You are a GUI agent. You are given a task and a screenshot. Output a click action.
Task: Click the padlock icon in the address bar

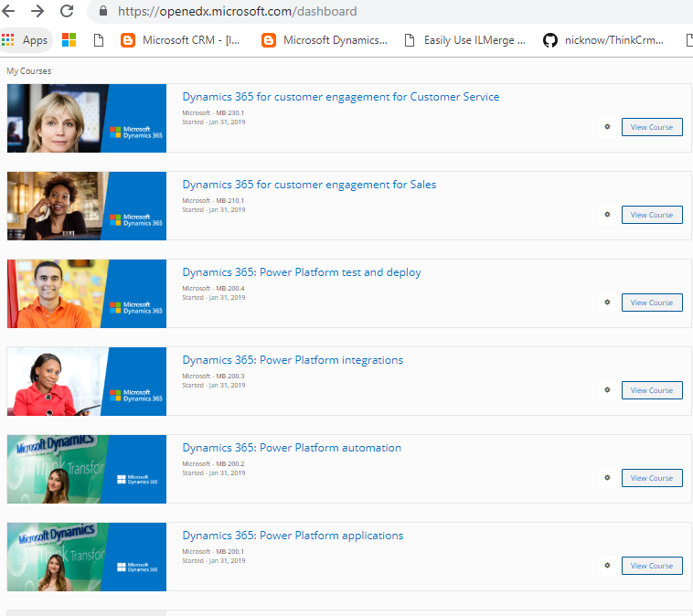[103, 11]
